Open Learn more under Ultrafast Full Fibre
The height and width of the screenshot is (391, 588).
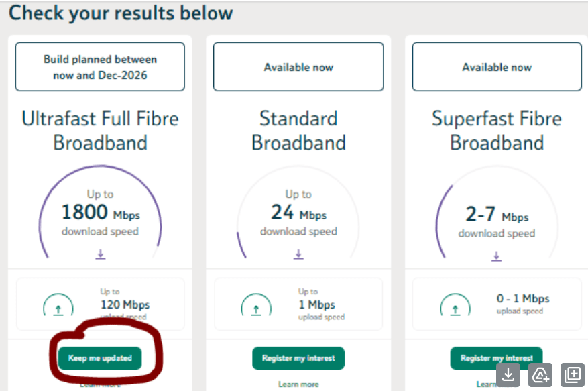pyautogui.click(x=100, y=385)
